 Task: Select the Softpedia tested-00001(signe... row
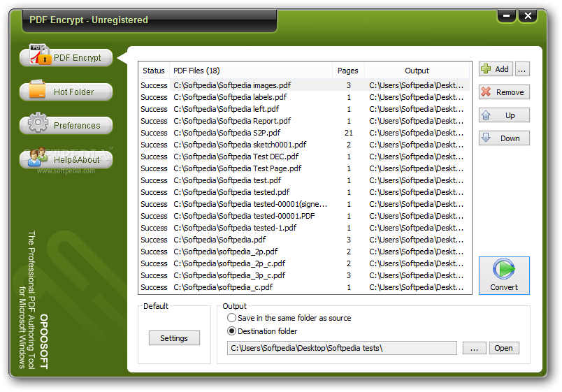coord(305,204)
